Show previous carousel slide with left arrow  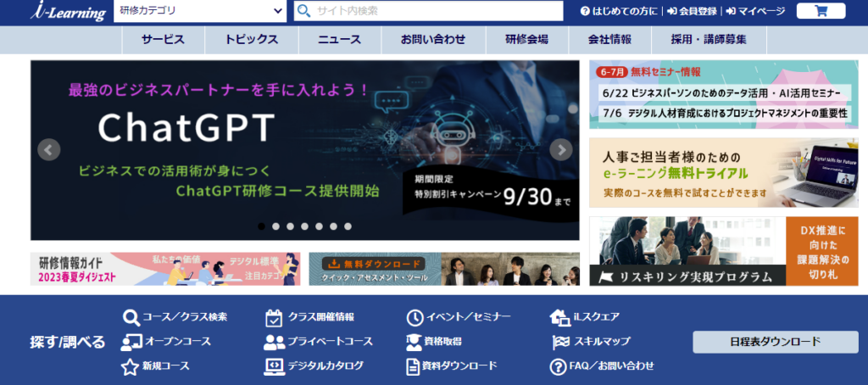pos(49,150)
